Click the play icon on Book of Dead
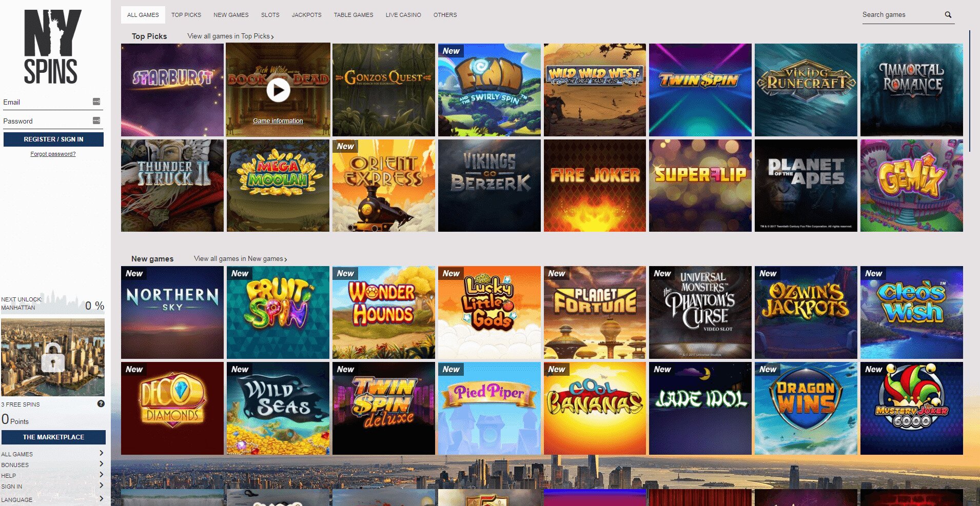The width and height of the screenshot is (980, 506). pyautogui.click(x=278, y=89)
